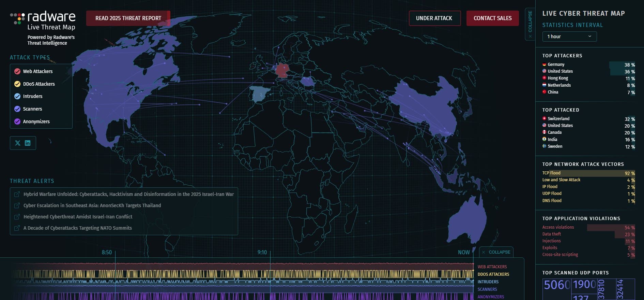The width and height of the screenshot is (644, 300).
Task: Click the link icon beside NATO Summits alert
Action: [x=16, y=228]
